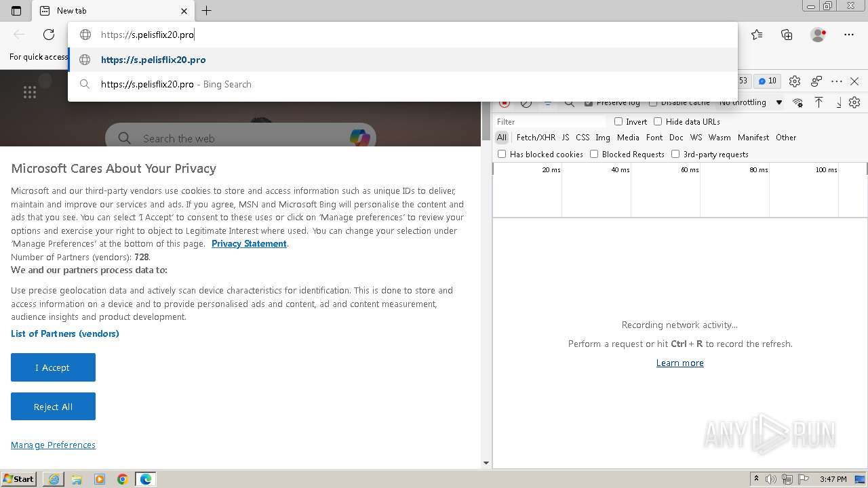868x488 pixels.
Task: Open Internet Explorer from the taskbar
Action: click(54, 479)
